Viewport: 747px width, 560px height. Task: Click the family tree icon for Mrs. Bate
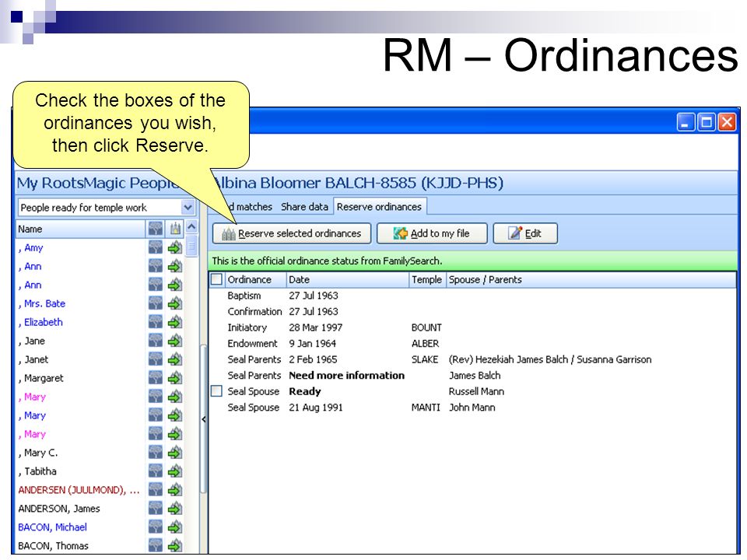click(x=156, y=303)
